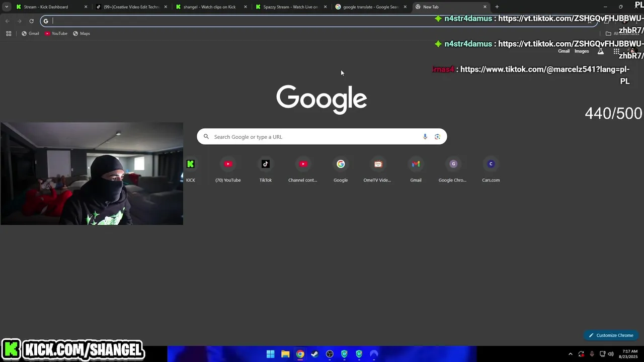
Task: Open Images link at top right
Action: point(582,51)
